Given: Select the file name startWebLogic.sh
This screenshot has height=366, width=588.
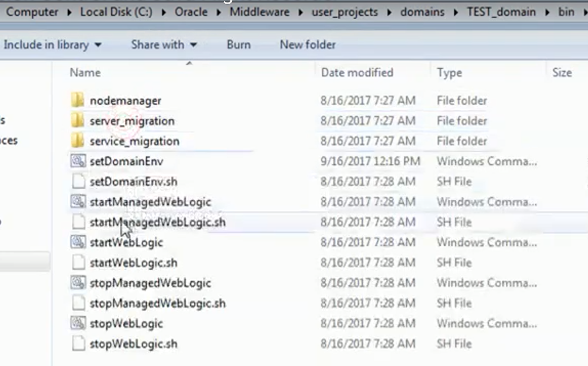Looking at the screenshot, I should tap(133, 263).
